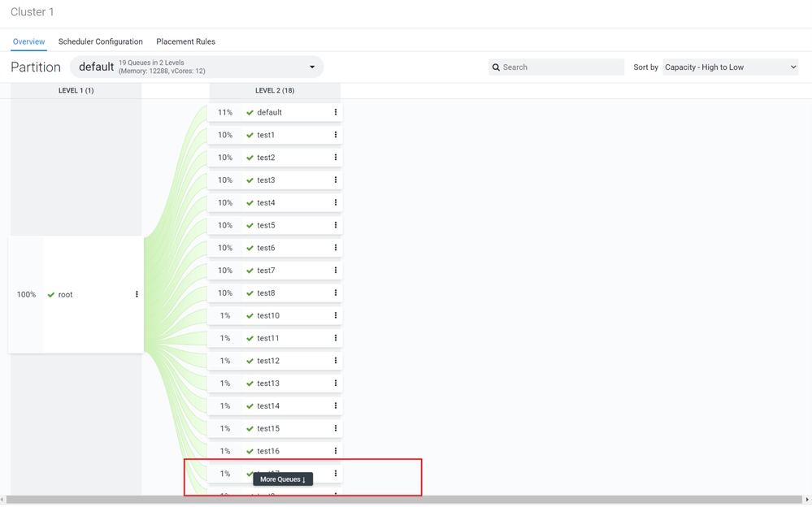Viewport: 812px width, 507px height.
Task: Click the 100% capacity of root
Action: pyautogui.click(x=26, y=294)
